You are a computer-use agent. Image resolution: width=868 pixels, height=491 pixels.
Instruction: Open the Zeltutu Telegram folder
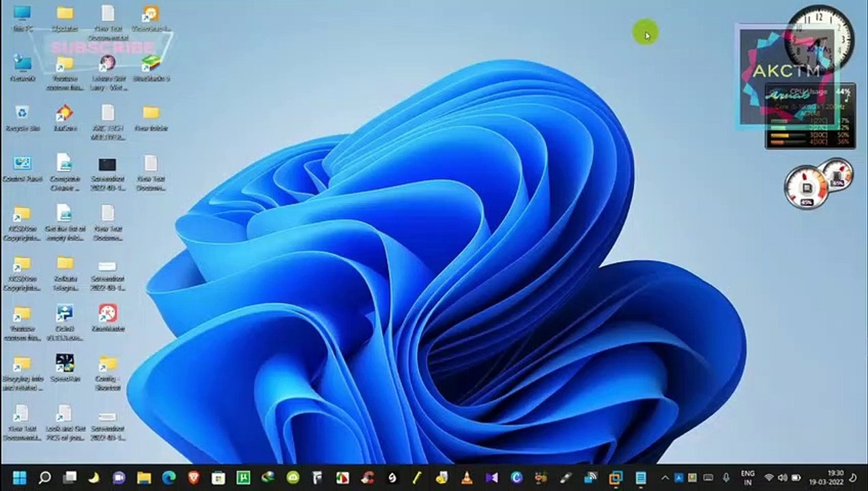click(x=65, y=273)
